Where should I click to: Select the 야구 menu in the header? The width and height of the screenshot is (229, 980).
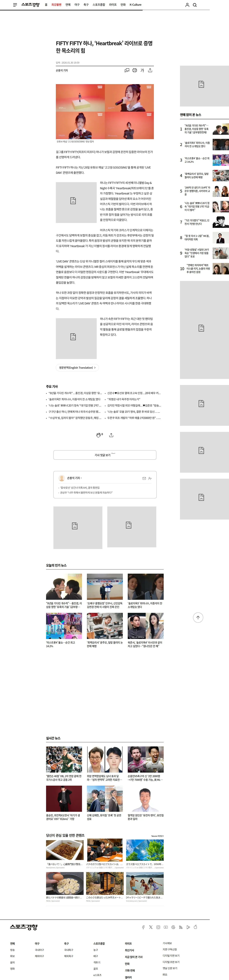click(77, 5)
